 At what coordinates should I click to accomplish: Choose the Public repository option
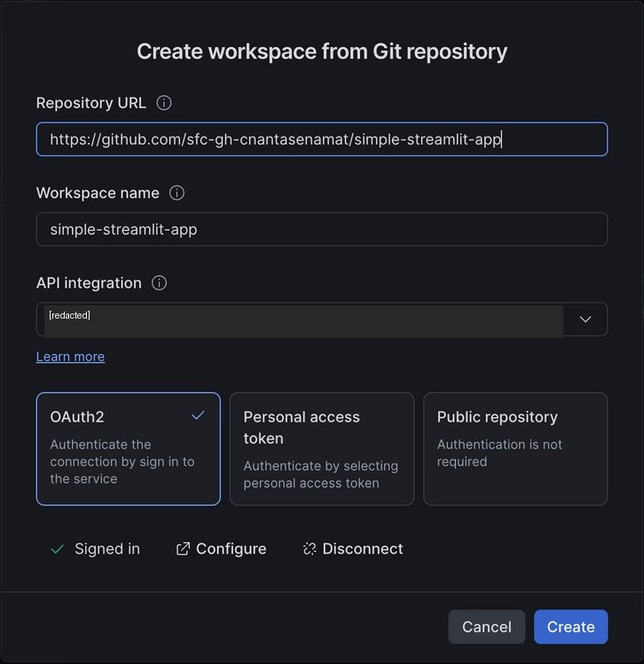click(x=515, y=449)
